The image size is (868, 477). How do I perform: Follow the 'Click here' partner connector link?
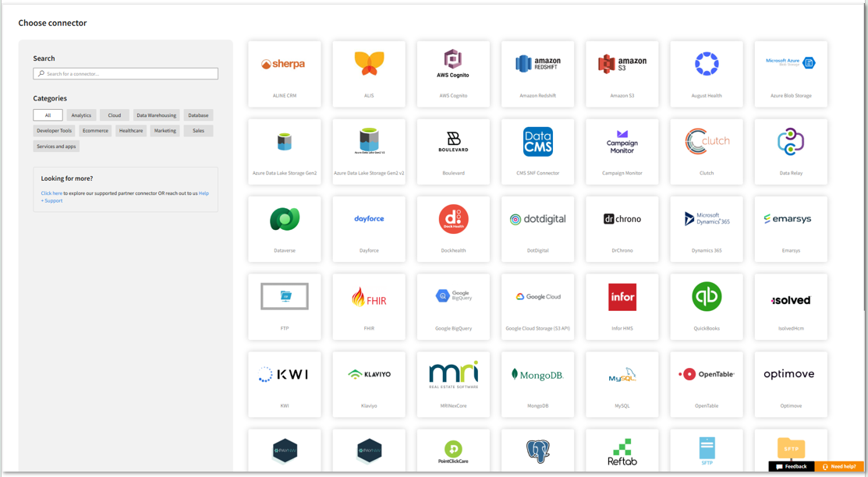pyautogui.click(x=51, y=193)
